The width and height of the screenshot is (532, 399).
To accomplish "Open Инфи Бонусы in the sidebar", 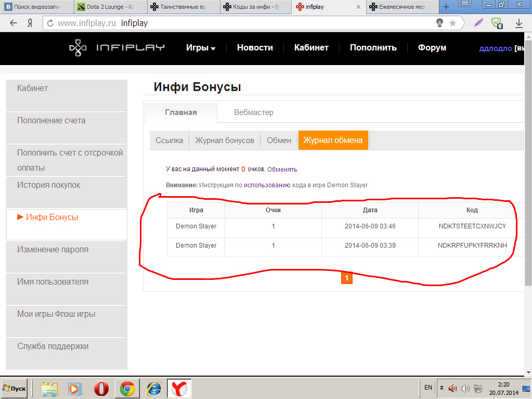I will pos(67,224).
